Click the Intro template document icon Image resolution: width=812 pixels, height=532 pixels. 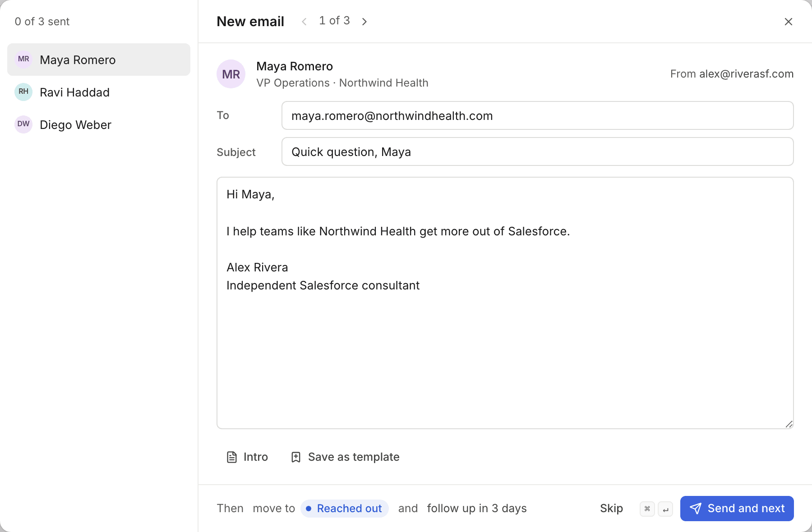pyautogui.click(x=232, y=457)
